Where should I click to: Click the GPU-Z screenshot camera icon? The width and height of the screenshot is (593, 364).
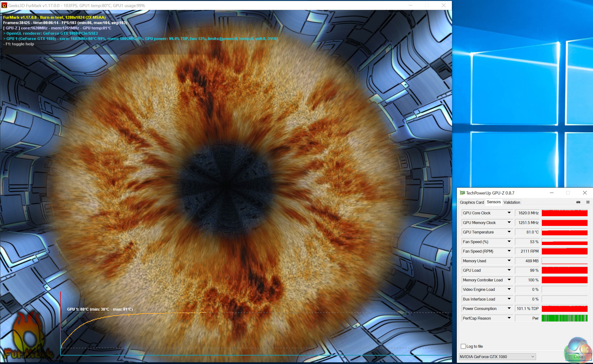tap(578, 202)
